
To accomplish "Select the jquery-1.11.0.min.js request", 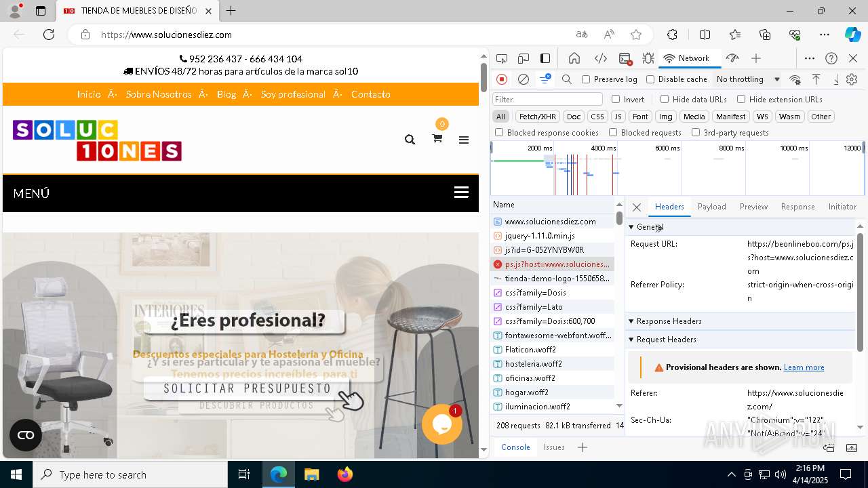I will pos(552,236).
